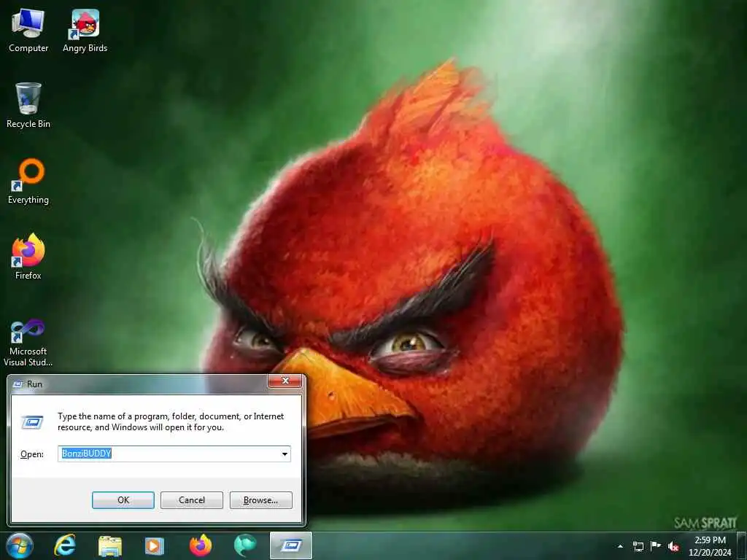Image resolution: width=747 pixels, height=560 pixels.
Task: Click the Open field containing BonziBUDDY
Action: coord(174,454)
